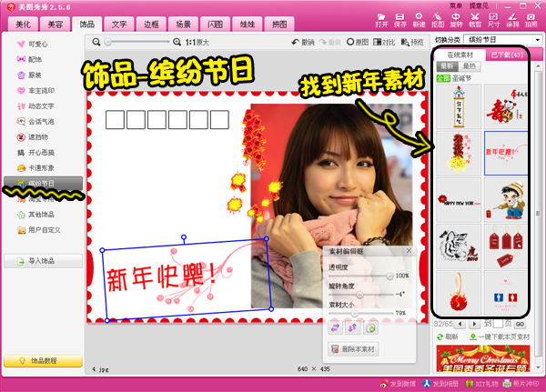This screenshot has width=546, height=392.
Task: Select the tiger 虎 2010 sticker thumbnail
Action: [459, 246]
